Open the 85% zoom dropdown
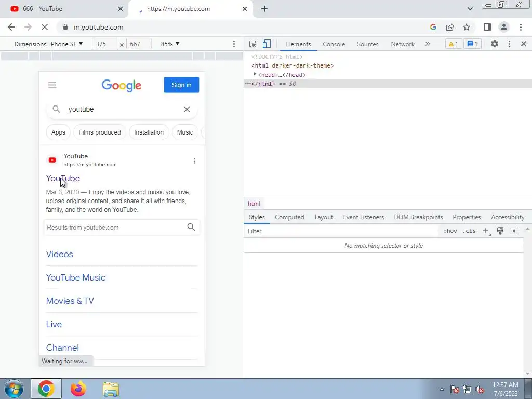532x399 pixels. point(170,44)
